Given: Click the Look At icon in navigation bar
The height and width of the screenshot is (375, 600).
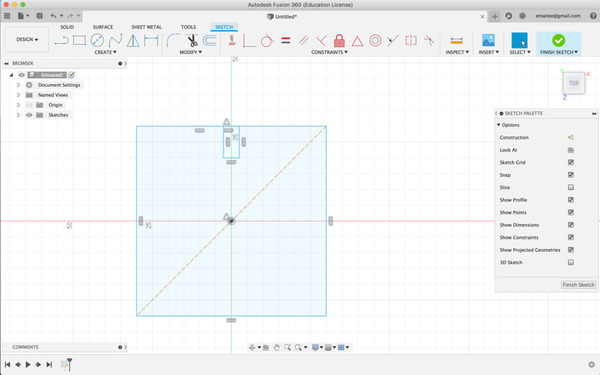Looking at the screenshot, I should tap(266, 347).
